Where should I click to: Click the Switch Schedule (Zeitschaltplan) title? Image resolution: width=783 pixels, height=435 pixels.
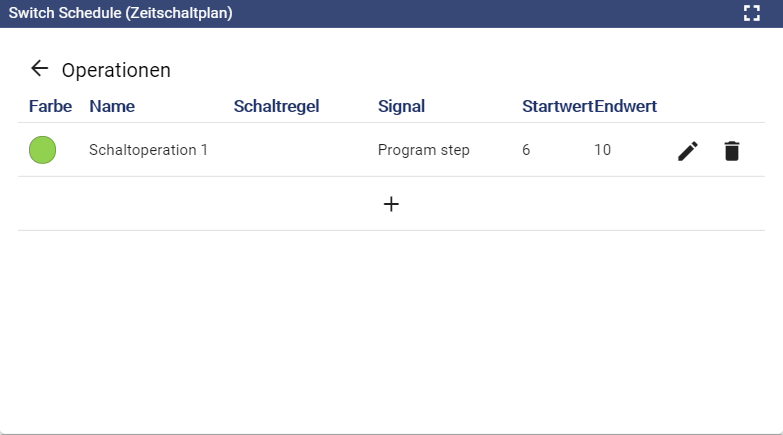point(120,13)
